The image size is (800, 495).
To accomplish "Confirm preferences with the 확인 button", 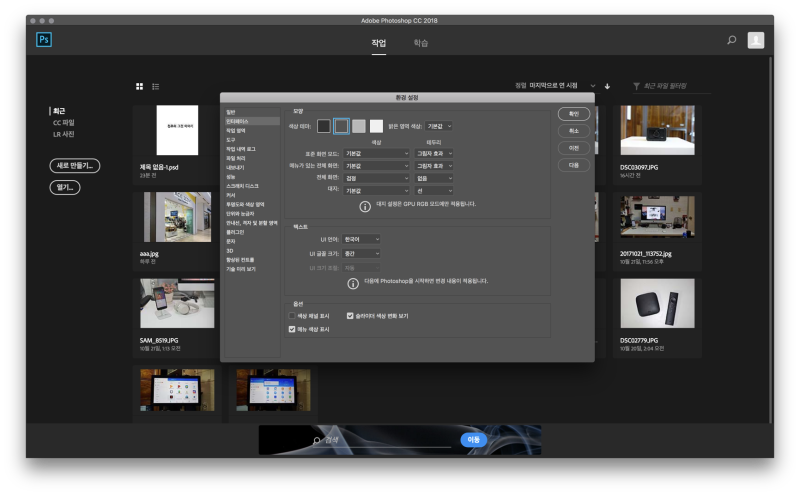I will 574,114.
